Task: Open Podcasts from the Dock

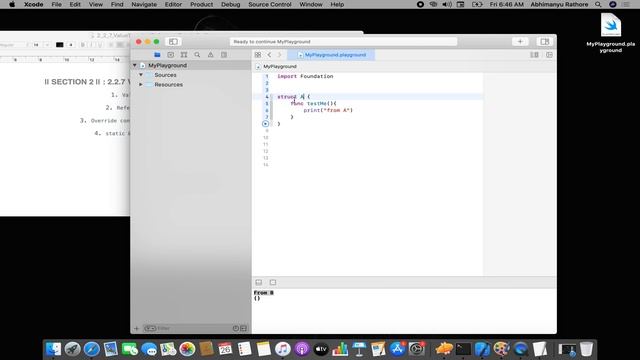Action: 302,349
